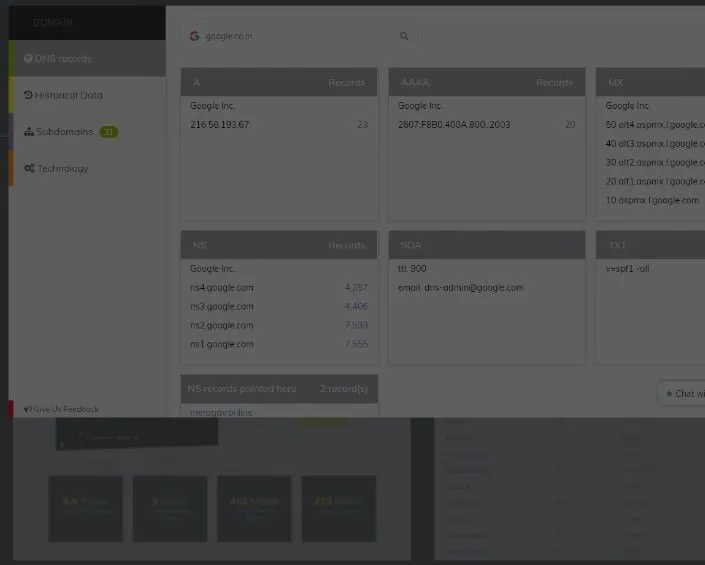The width and height of the screenshot is (705, 565).
Task: Click ns4.google.com nameserver entry
Action: point(222,288)
